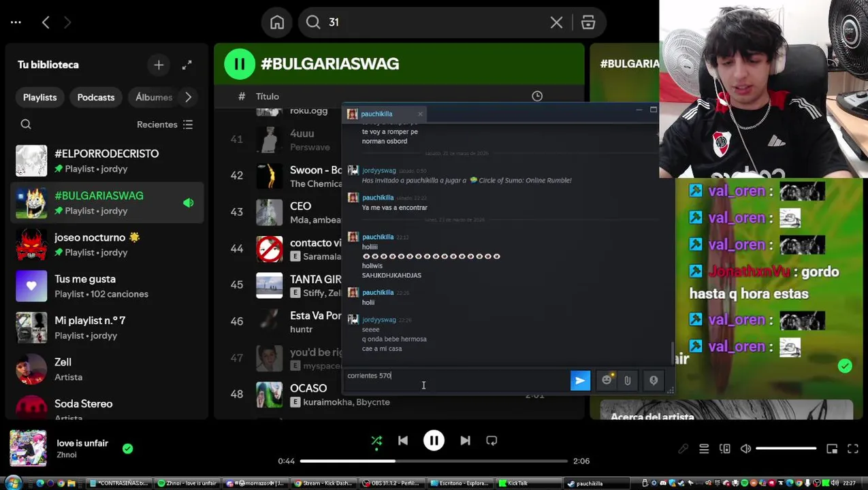This screenshot has height=490, width=868.
Task: Open the Zhnoi artist link in the player
Action: [x=67, y=455]
